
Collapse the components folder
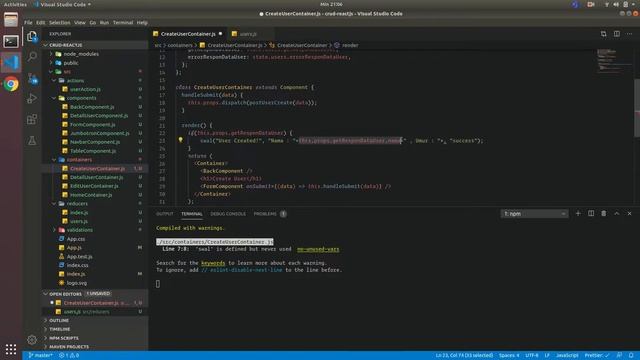click(54, 98)
